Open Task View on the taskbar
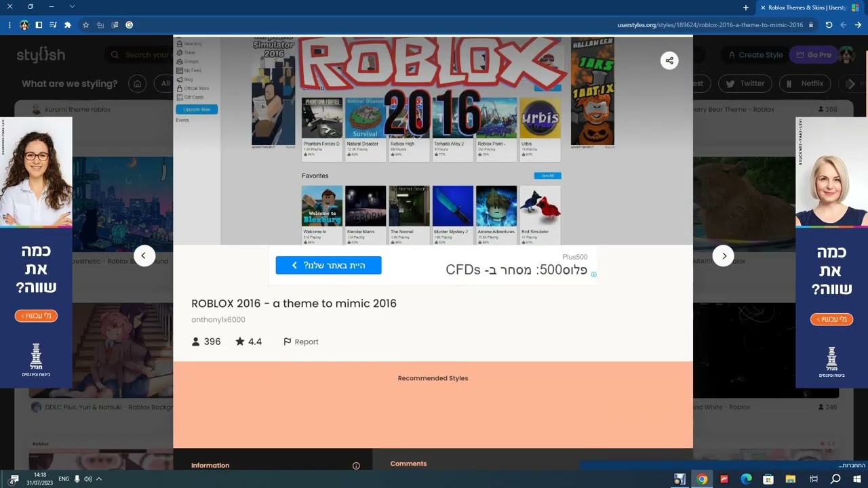Image resolution: width=868 pixels, height=488 pixels. [814, 479]
